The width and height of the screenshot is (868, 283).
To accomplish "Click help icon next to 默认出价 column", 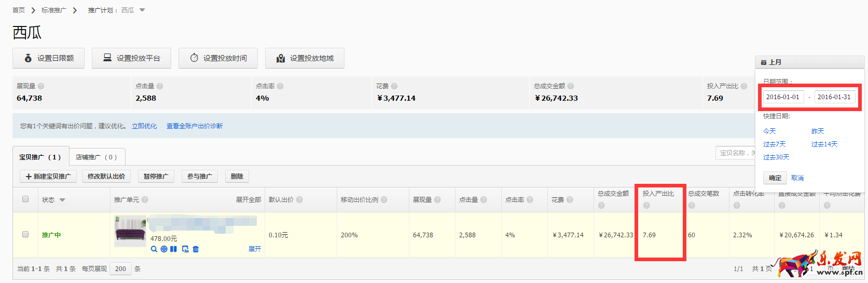I will [x=299, y=200].
